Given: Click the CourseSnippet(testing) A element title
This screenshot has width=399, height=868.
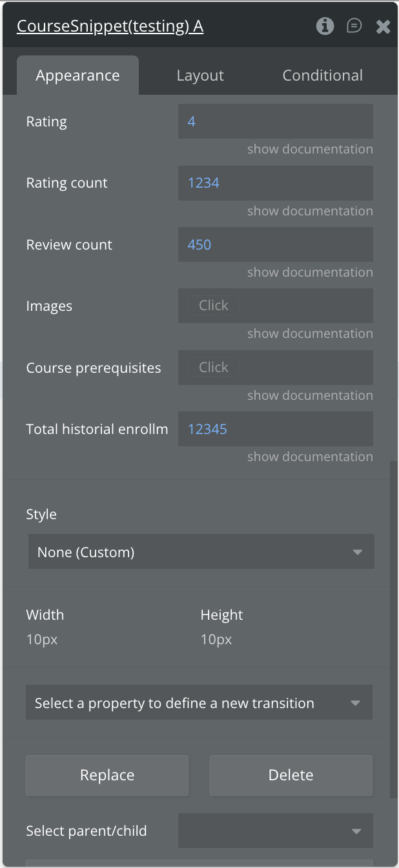Looking at the screenshot, I should [110, 26].
